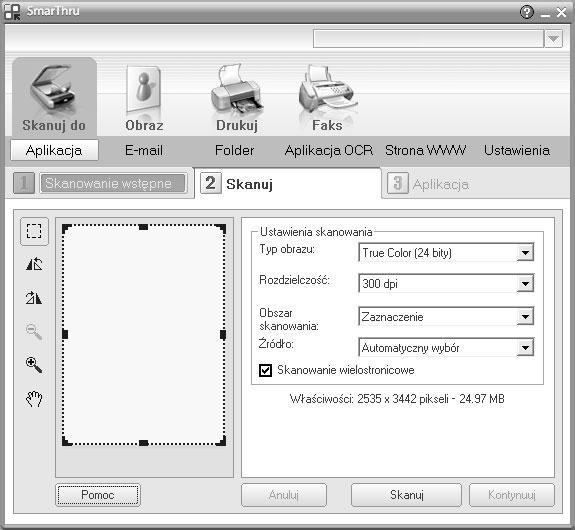The height and width of the screenshot is (530, 575).
Task: Click the Anuluj button
Action: [284, 495]
